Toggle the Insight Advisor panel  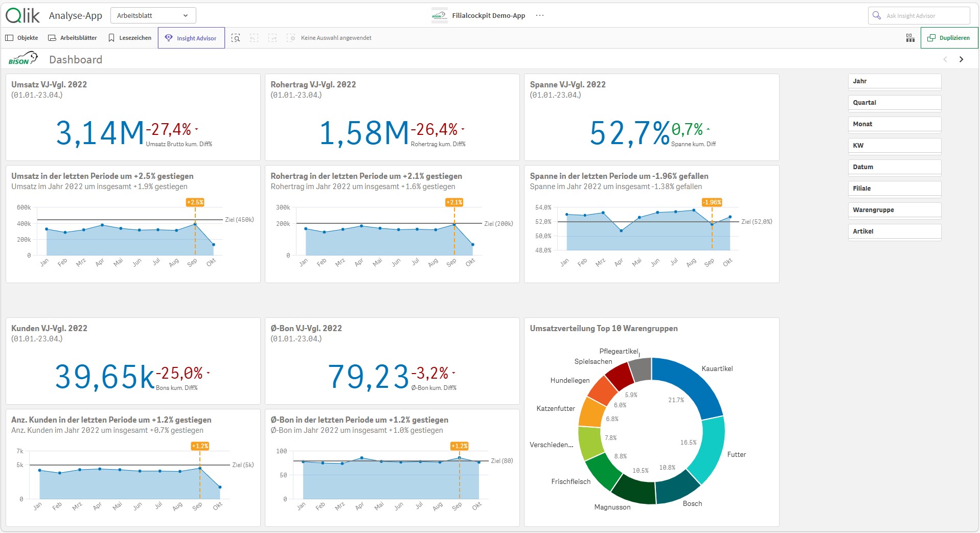191,38
